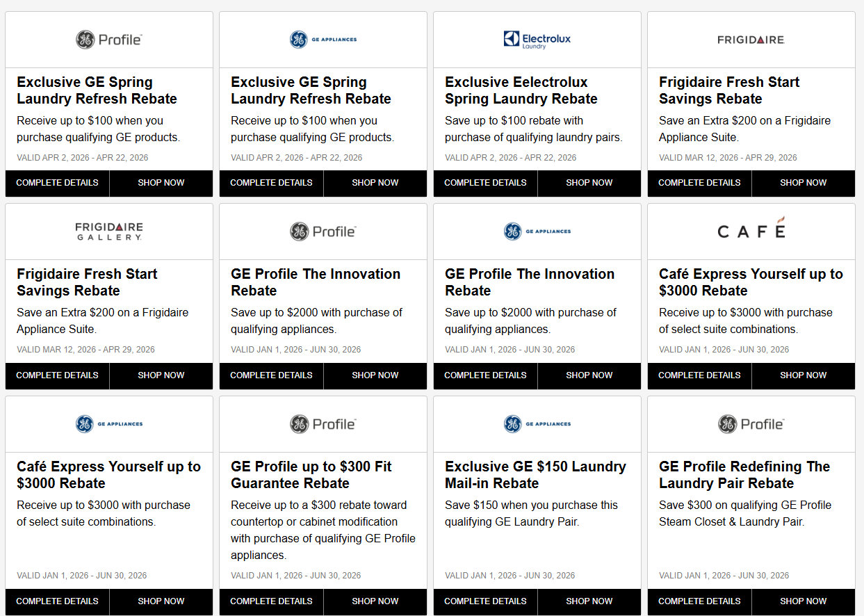Click GE Appliances logo on $150 Laundry Mail-in card
Image resolution: width=864 pixels, height=616 pixels.
coord(537,423)
